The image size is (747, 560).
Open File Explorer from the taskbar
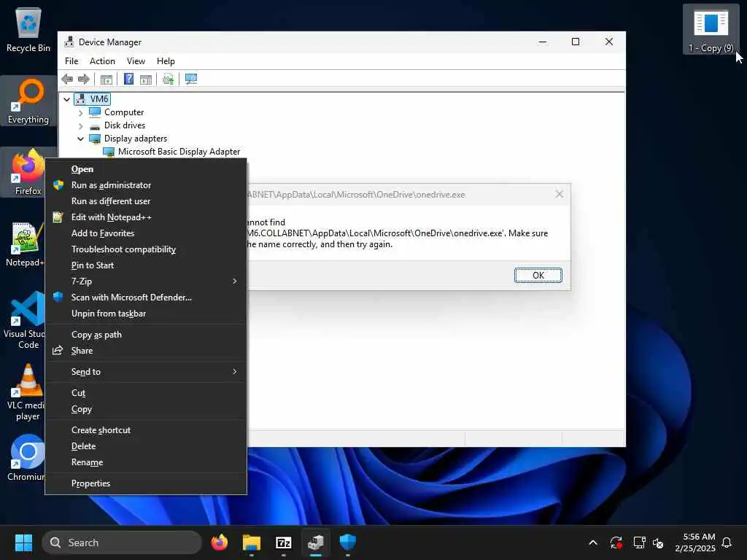[x=252, y=542]
